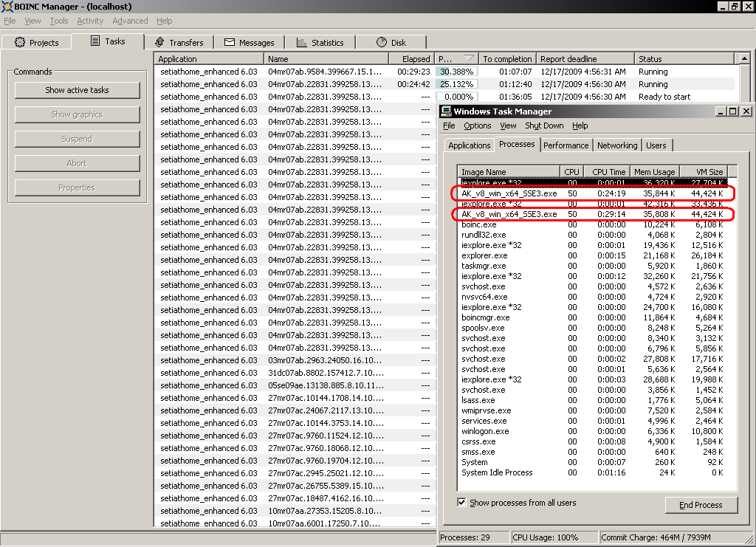Select Task Manager's Processes tab
Viewport: 756px width, 547px height.
point(517,144)
